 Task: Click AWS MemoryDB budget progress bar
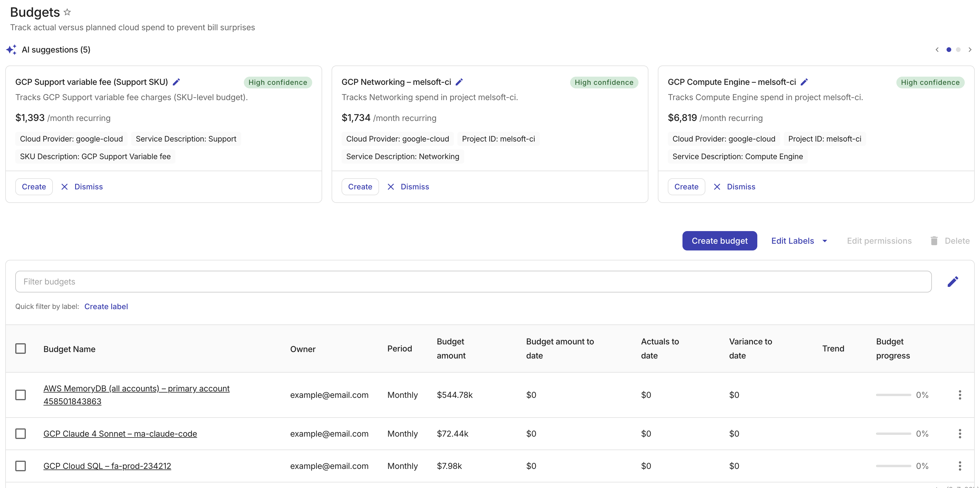[x=893, y=395]
